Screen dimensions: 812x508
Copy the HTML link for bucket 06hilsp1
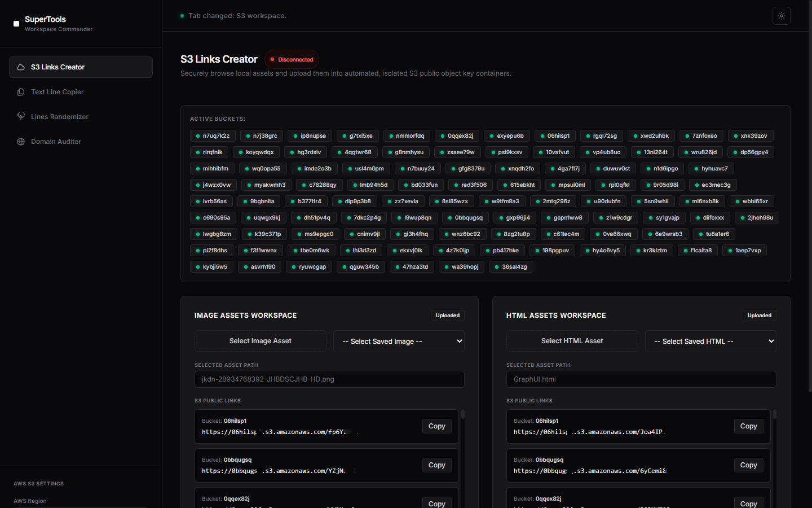(748, 426)
